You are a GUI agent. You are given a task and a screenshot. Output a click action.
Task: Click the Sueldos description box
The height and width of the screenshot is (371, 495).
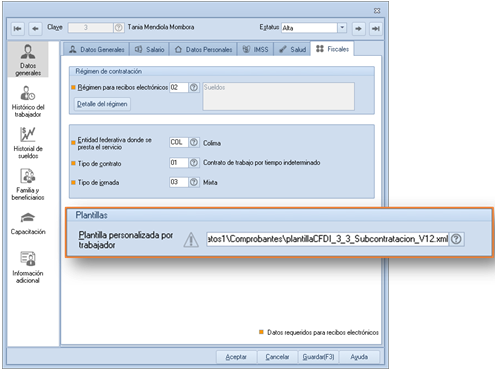[x=278, y=96]
